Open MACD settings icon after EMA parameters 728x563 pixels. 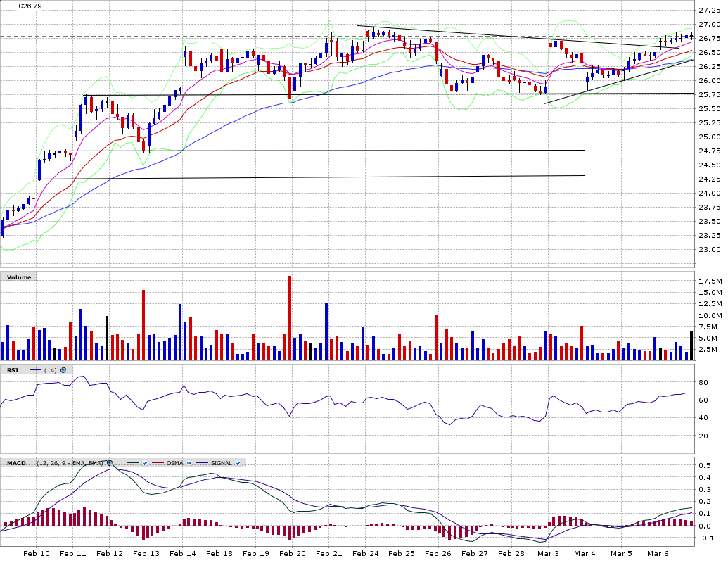tap(110, 462)
